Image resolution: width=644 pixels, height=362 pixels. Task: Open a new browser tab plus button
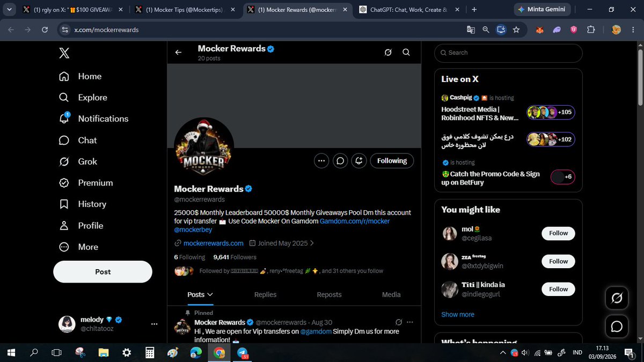tap(474, 10)
